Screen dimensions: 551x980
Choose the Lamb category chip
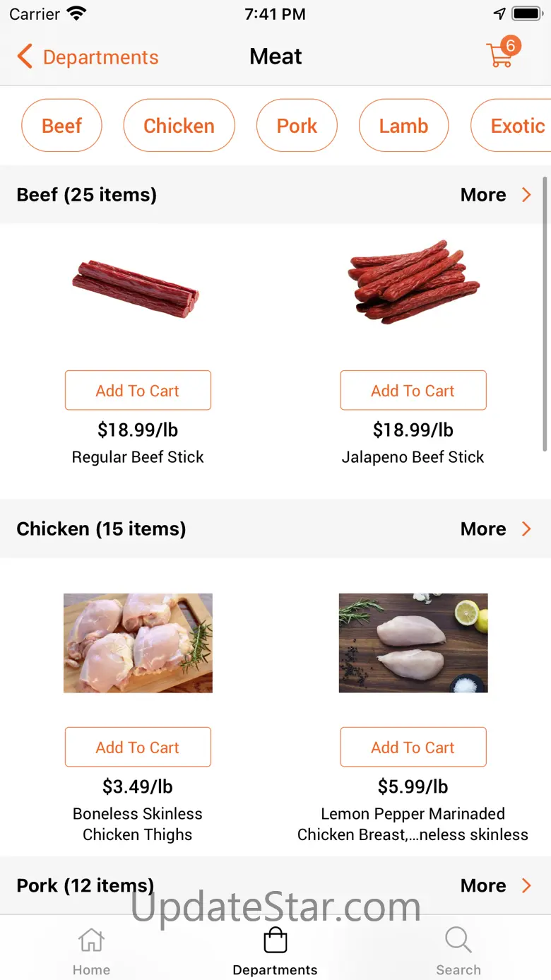pos(403,126)
